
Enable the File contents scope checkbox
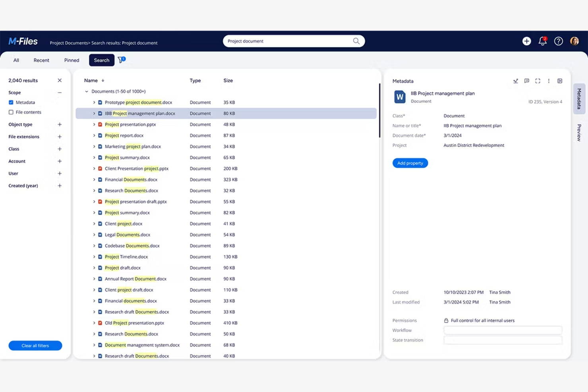[x=11, y=112]
